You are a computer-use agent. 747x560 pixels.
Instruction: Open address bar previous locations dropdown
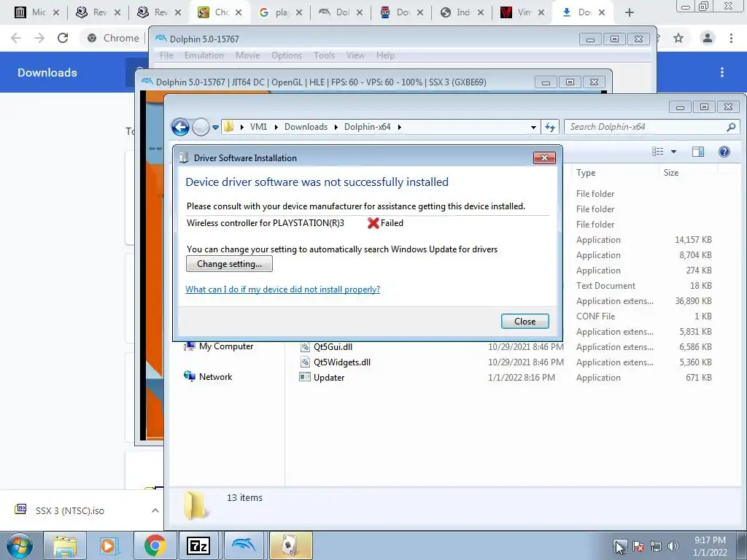pyautogui.click(x=533, y=127)
